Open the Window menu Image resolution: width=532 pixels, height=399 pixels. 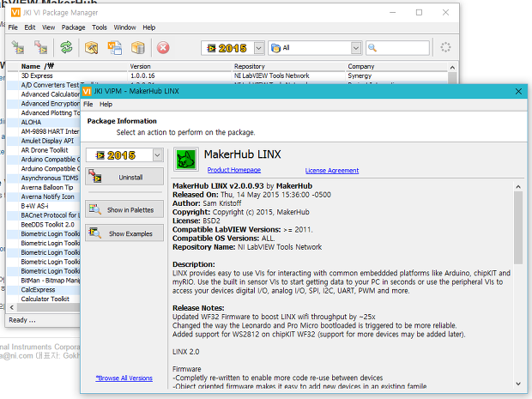(125, 27)
